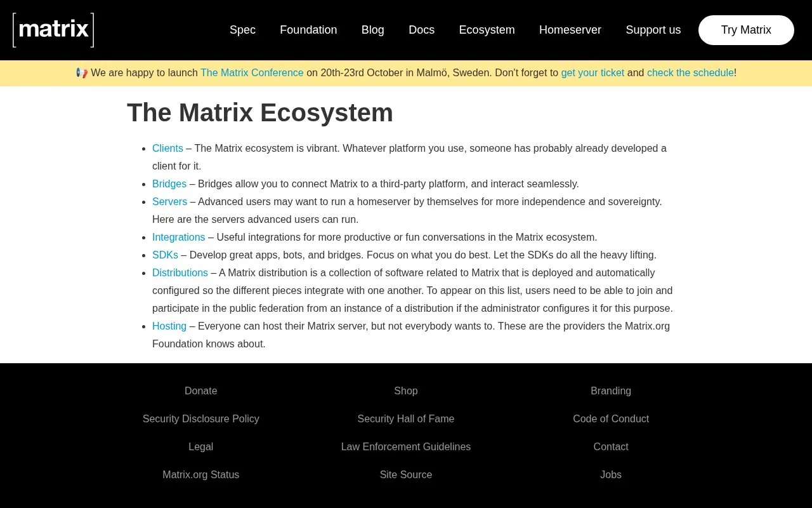Open the Spec menu item

[x=242, y=30]
